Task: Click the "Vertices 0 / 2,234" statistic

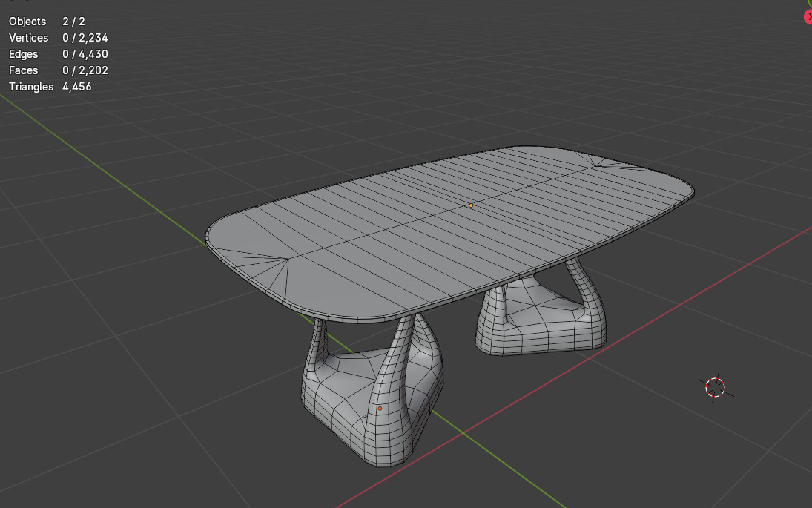Action: click(59, 38)
